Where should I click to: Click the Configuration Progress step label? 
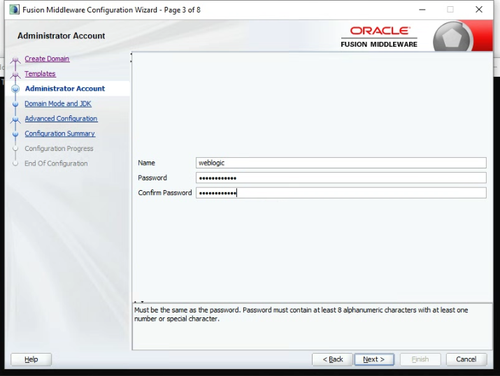[59, 149]
